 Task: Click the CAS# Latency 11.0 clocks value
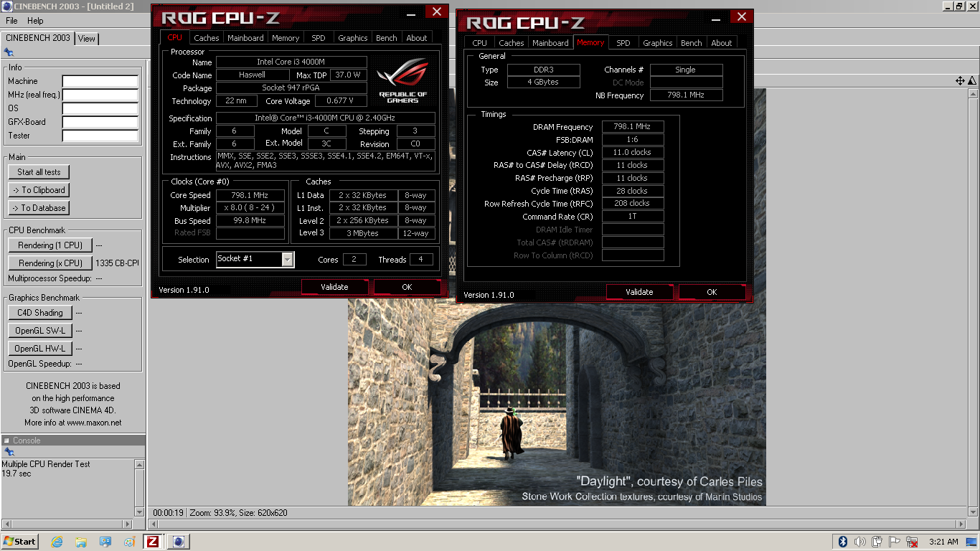[633, 153]
